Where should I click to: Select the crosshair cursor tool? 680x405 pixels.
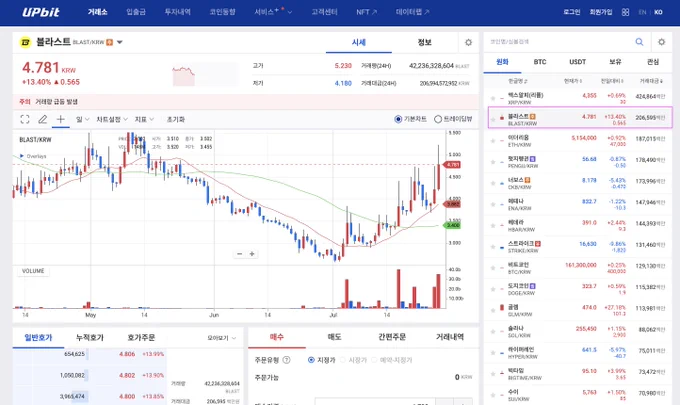point(61,119)
